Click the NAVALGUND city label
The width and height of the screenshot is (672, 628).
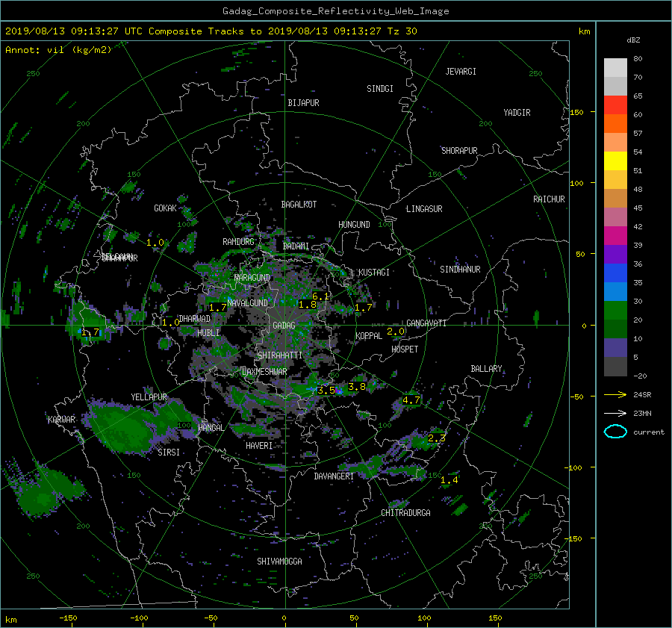(247, 303)
